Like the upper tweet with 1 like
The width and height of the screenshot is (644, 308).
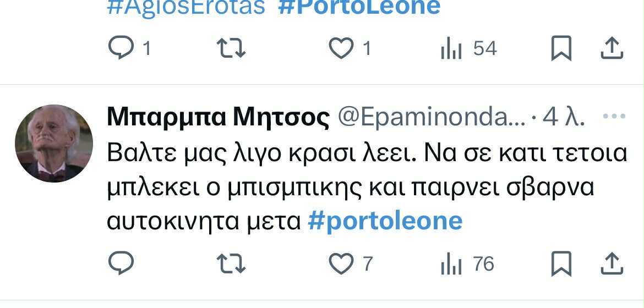pos(350,48)
